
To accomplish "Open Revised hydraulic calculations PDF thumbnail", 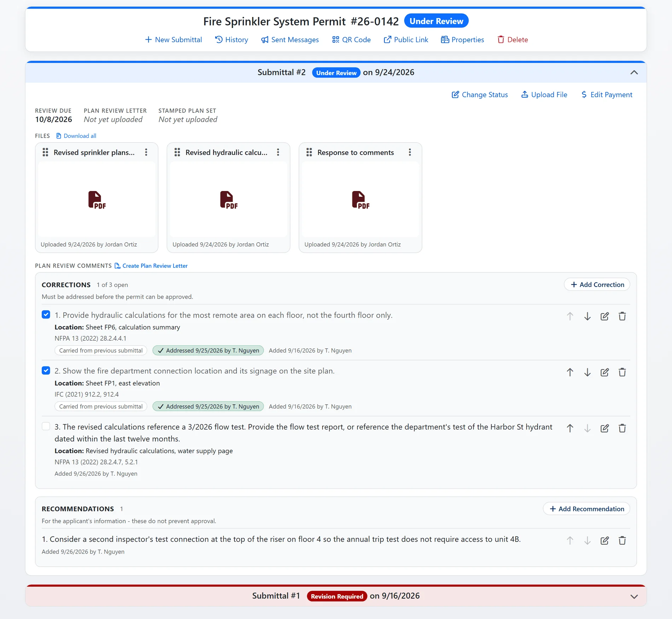I will pyautogui.click(x=228, y=199).
